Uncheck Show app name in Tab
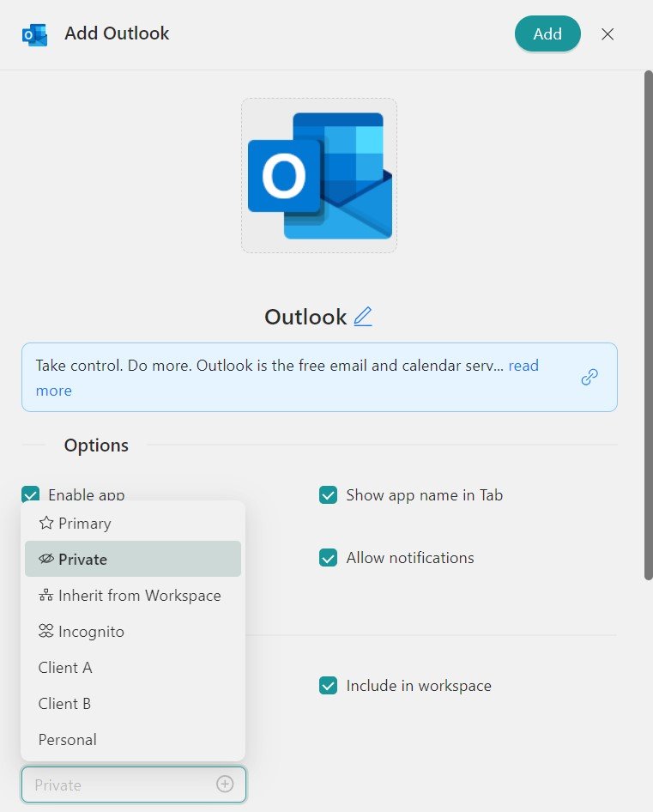The width and height of the screenshot is (653, 812). 329,495
